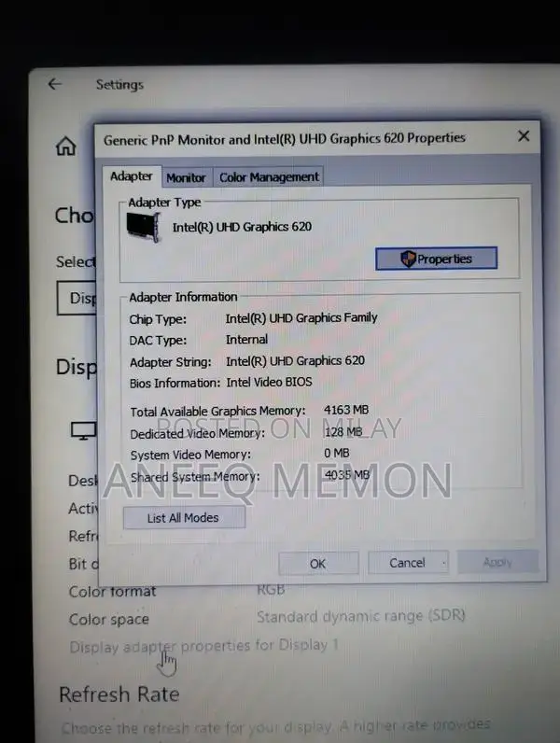560x743 pixels.
Task: Click the greyed-out Apply button
Action: click(497, 562)
